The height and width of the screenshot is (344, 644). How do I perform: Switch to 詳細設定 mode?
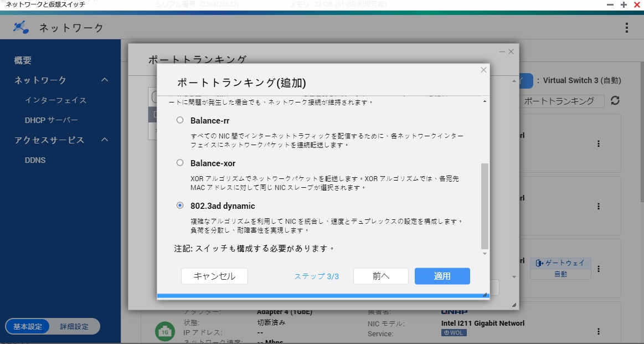(x=74, y=327)
